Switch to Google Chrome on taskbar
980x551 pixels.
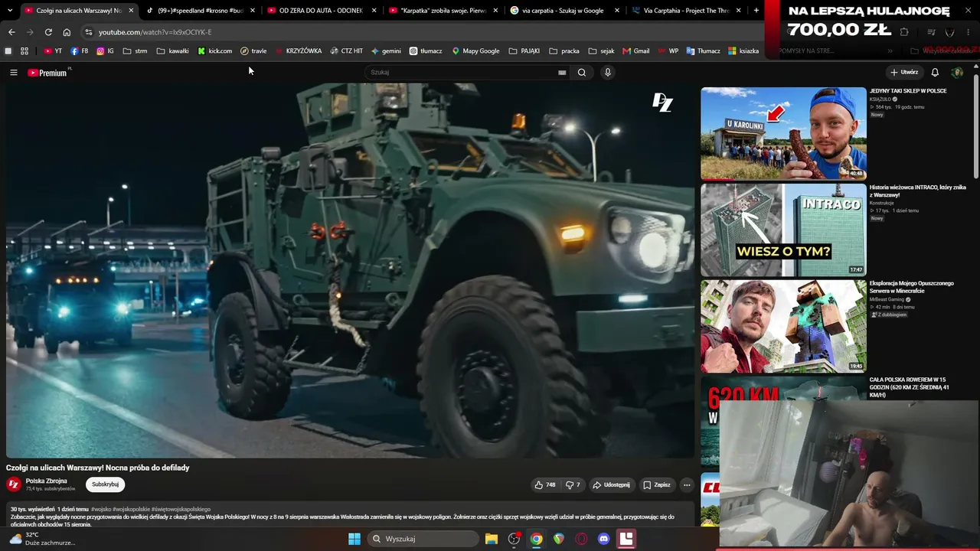[537, 539]
